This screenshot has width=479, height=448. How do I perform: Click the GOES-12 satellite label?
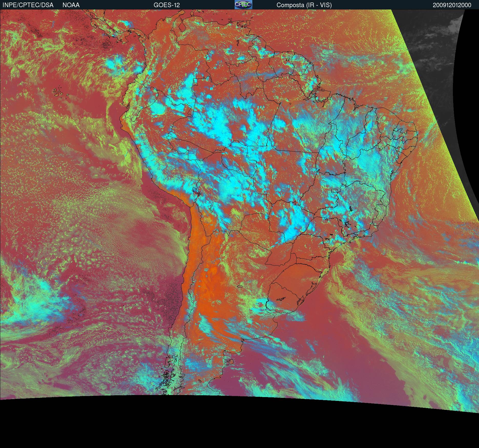click(x=167, y=5)
